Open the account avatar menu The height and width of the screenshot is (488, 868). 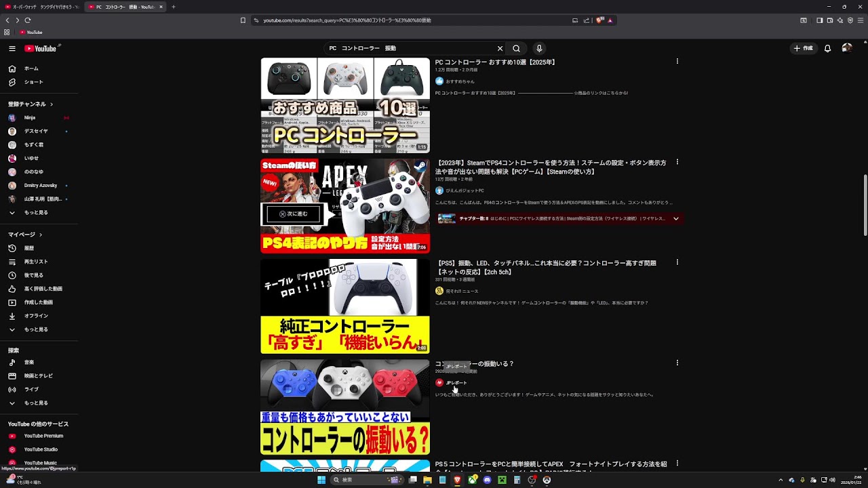point(847,48)
